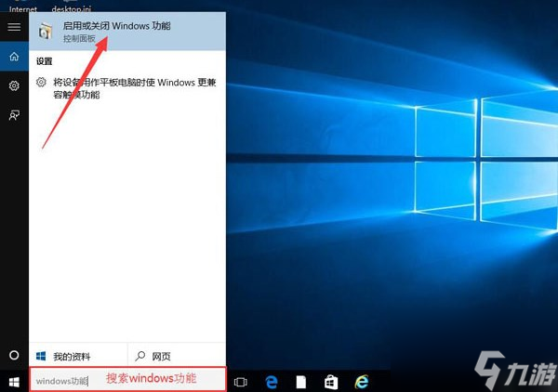Screen dimensions: 558x392
Task: Switch to 网页 search filter
Action: (177, 356)
